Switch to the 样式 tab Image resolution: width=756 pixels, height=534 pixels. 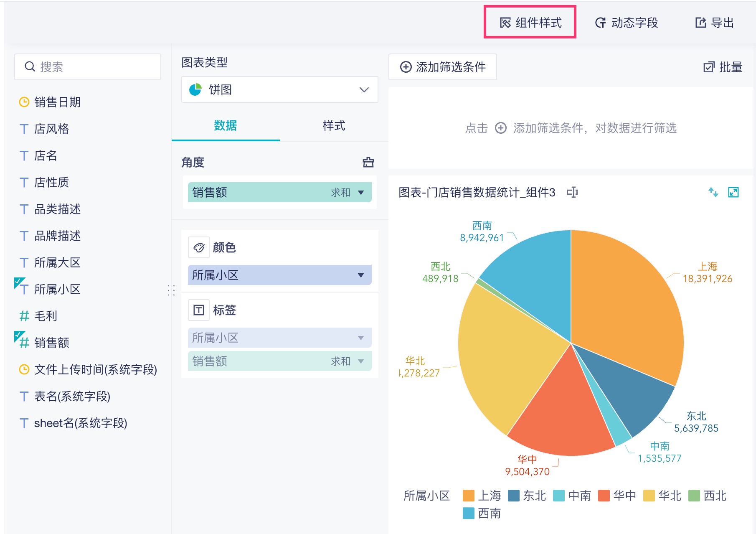click(x=334, y=126)
